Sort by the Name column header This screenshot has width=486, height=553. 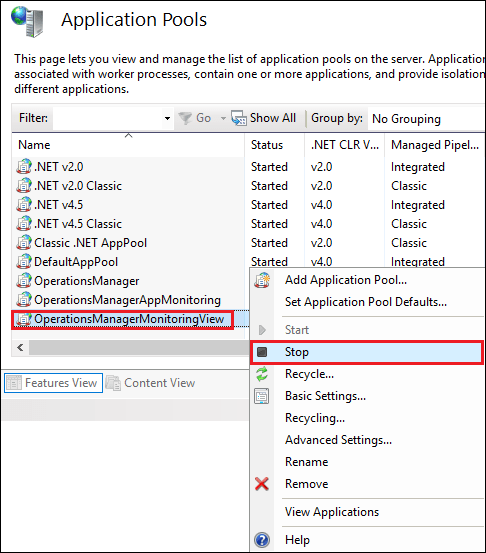128,145
